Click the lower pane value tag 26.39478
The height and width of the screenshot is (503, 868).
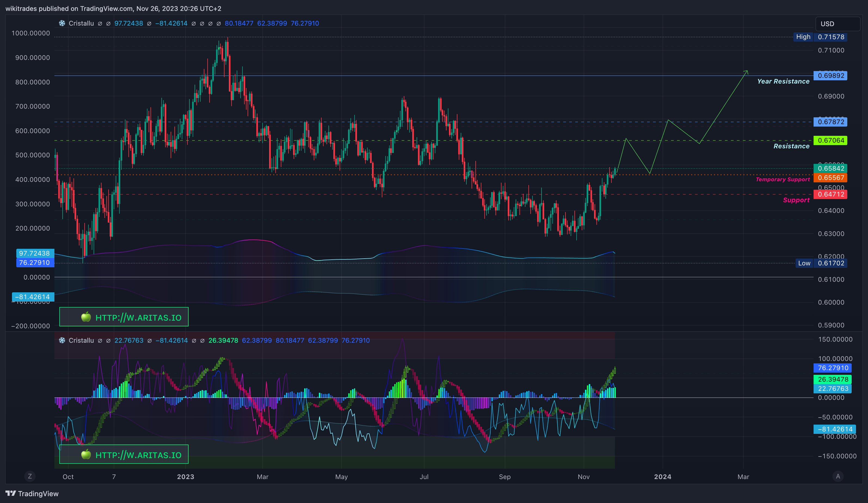pyautogui.click(x=833, y=379)
